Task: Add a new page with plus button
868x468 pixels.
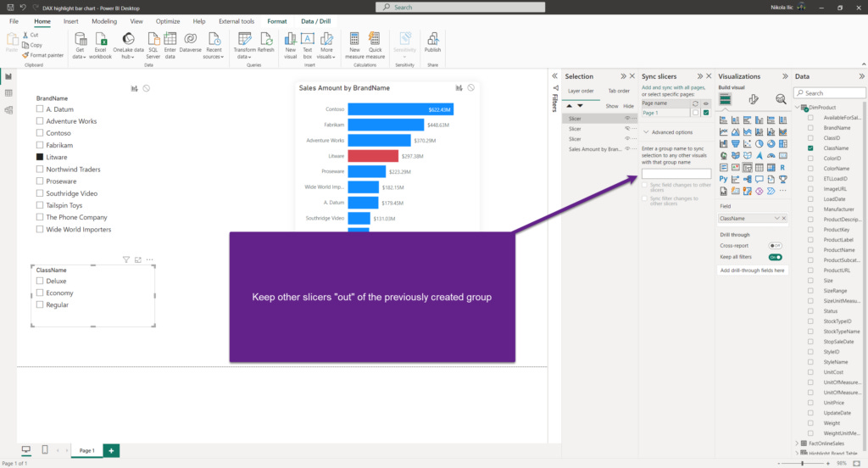Action: (111, 450)
